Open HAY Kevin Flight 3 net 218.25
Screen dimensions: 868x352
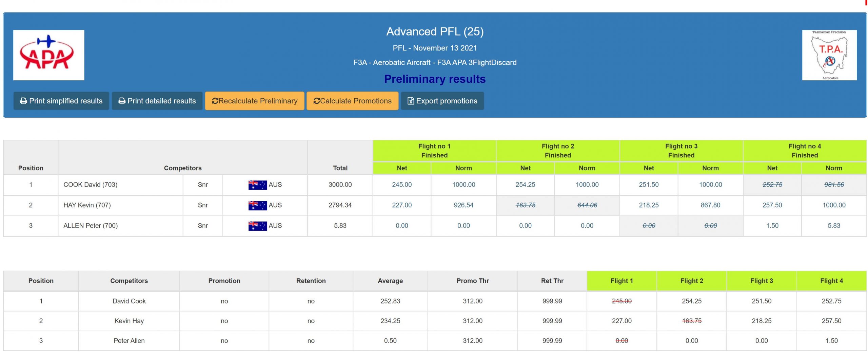649,205
